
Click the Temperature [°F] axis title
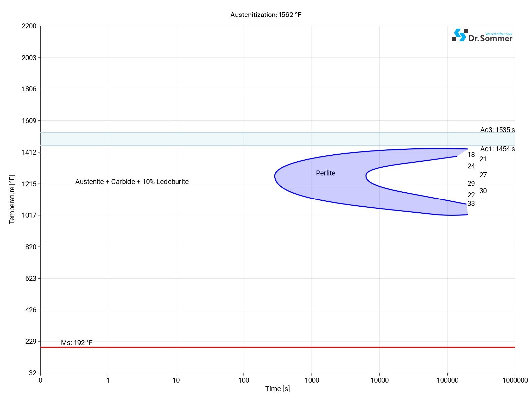point(12,199)
